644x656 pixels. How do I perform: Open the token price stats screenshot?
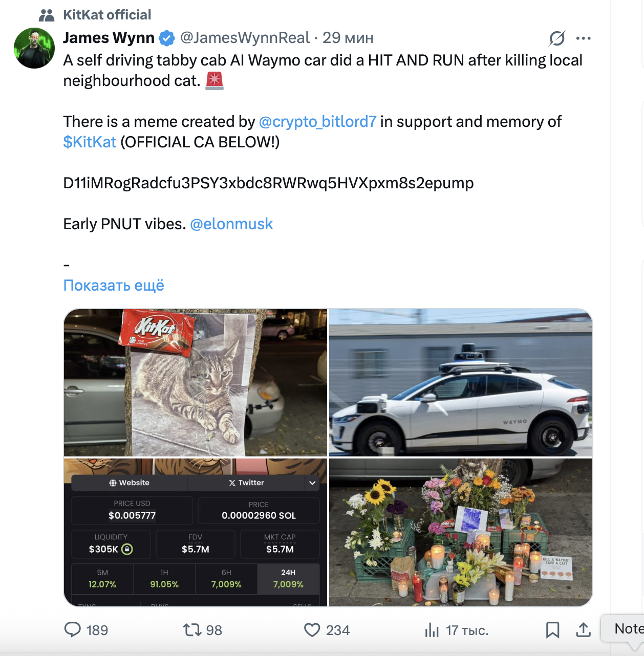[x=195, y=532]
